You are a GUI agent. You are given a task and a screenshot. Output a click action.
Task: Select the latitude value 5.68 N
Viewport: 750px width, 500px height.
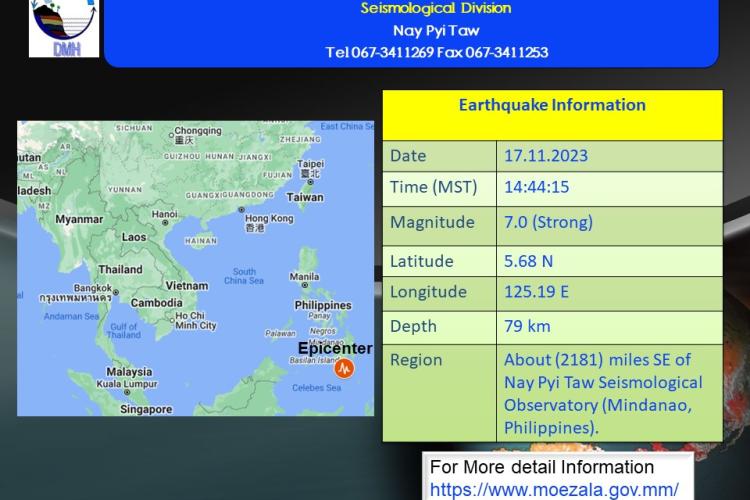[x=529, y=261]
